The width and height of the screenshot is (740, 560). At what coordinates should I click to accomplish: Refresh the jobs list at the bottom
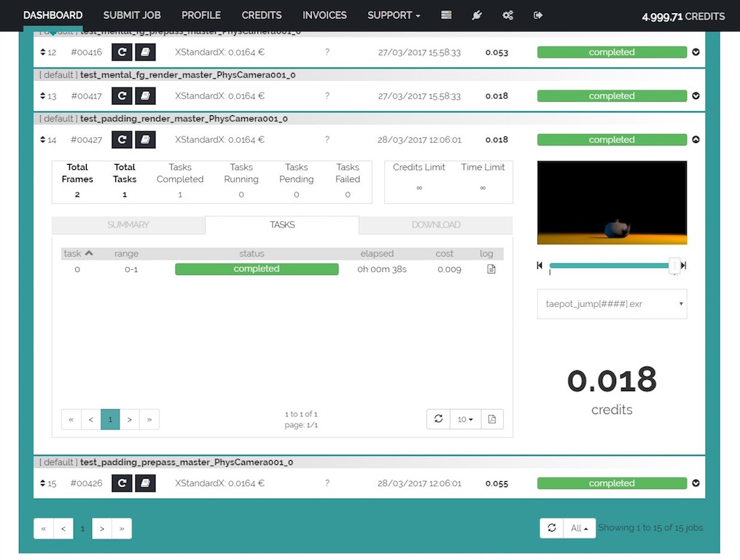(552, 528)
